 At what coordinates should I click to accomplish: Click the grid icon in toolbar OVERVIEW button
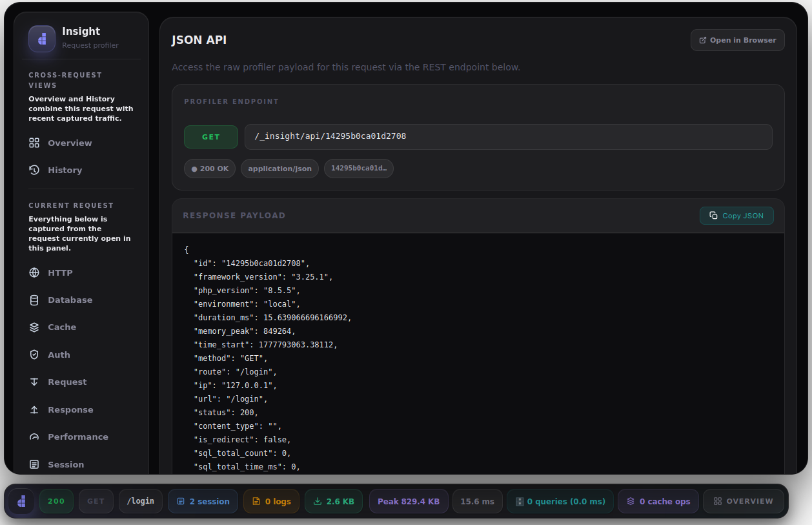point(718,501)
